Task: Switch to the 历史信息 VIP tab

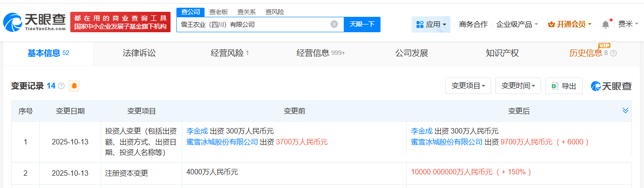Action: [x=593, y=53]
